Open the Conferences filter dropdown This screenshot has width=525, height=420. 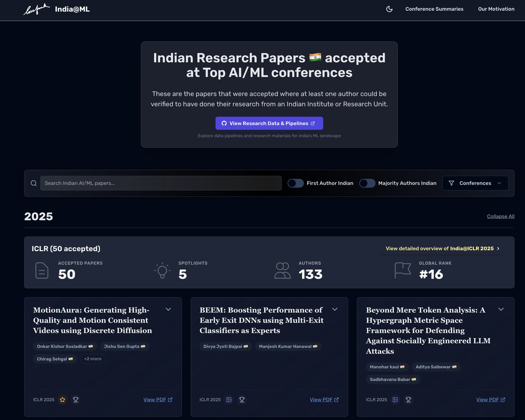coord(475,183)
